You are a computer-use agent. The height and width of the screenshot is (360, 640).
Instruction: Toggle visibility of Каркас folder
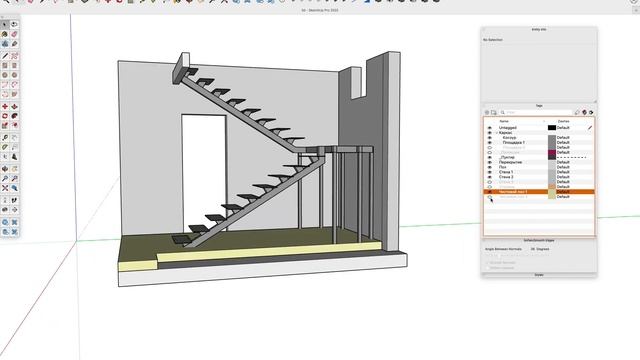click(x=490, y=133)
